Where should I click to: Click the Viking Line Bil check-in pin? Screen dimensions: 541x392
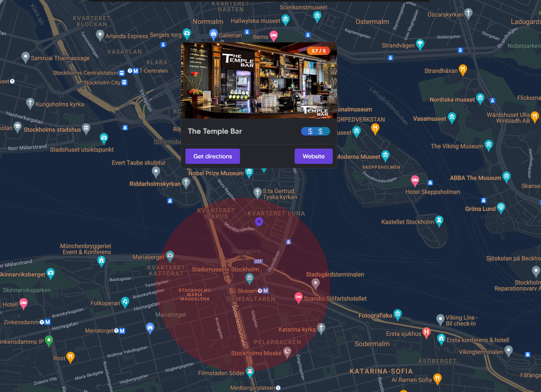[440, 319]
